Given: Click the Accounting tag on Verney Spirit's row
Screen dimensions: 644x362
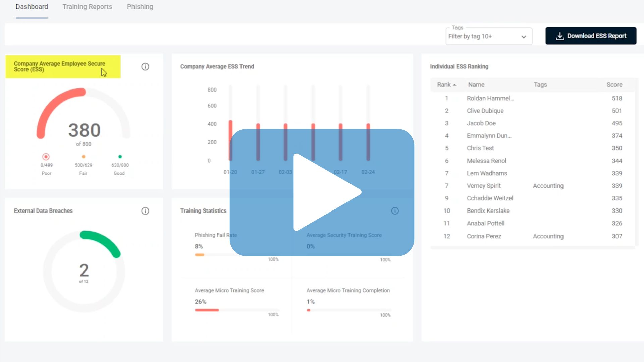Looking at the screenshot, I should pyautogui.click(x=548, y=186).
